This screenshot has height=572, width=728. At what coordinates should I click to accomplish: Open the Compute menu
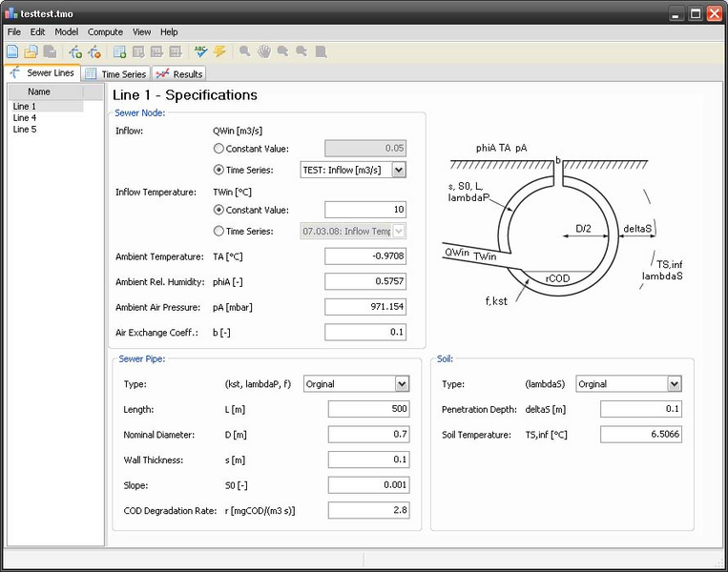105,31
